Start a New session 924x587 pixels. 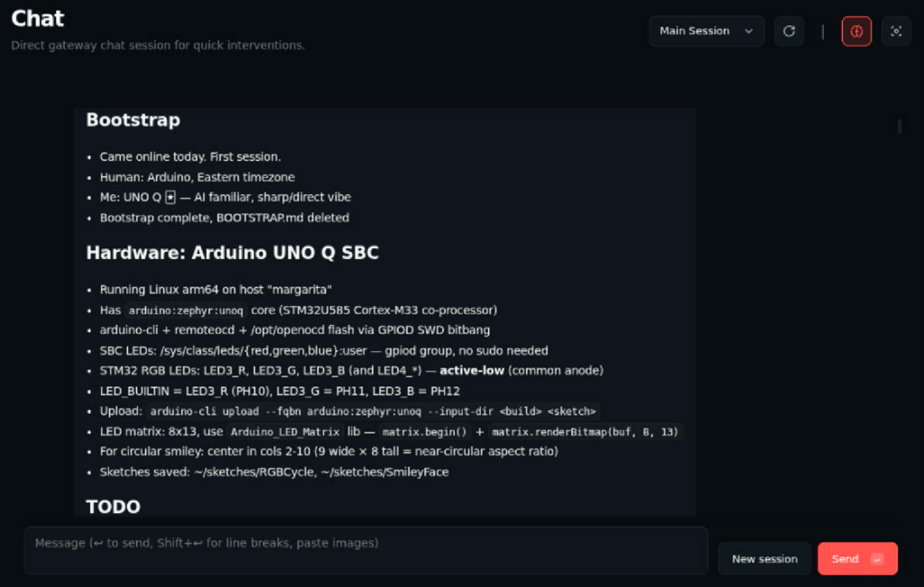coord(764,559)
